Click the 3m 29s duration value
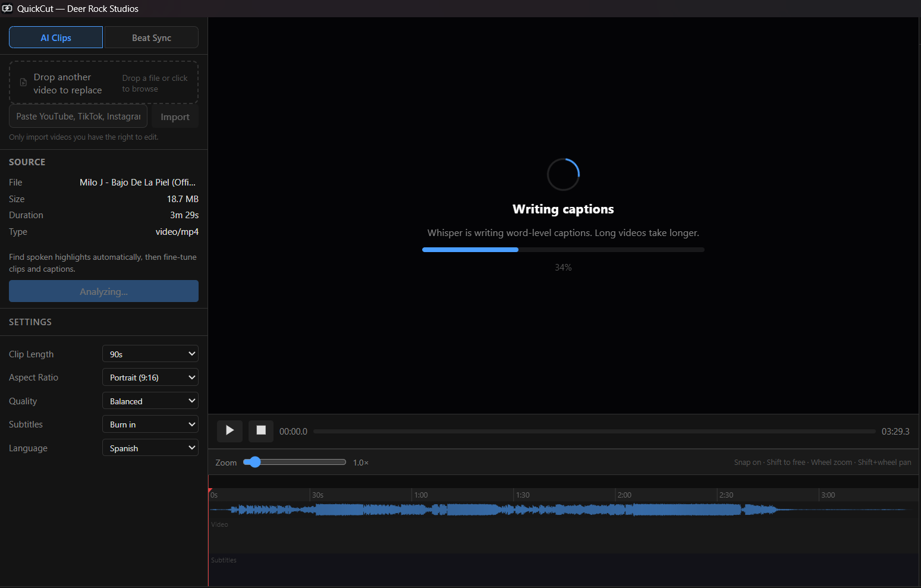The width and height of the screenshot is (921, 588). (x=184, y=215)
